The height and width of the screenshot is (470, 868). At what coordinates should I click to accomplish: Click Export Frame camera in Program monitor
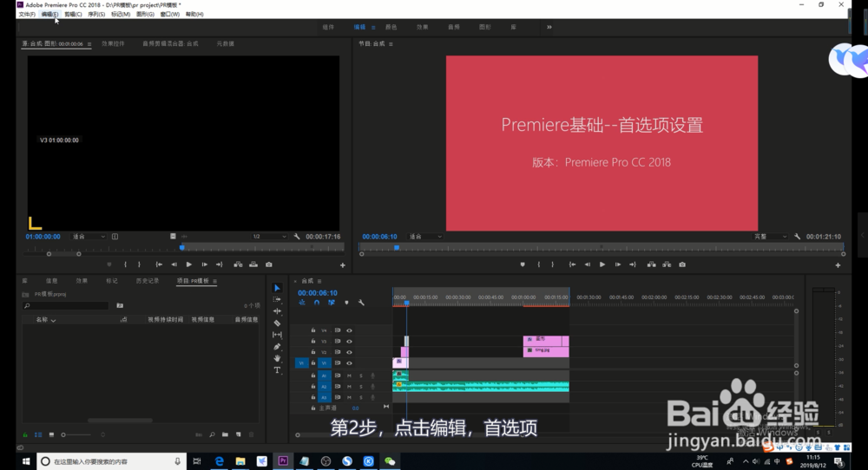point(682,264)
